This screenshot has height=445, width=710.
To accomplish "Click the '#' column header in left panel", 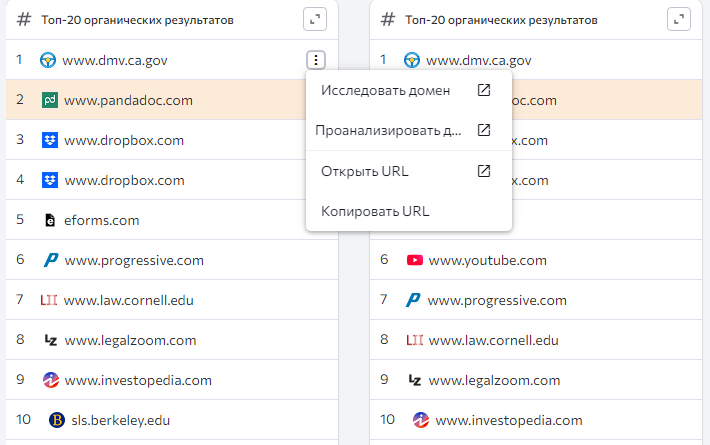I will (x=24, y=19).
